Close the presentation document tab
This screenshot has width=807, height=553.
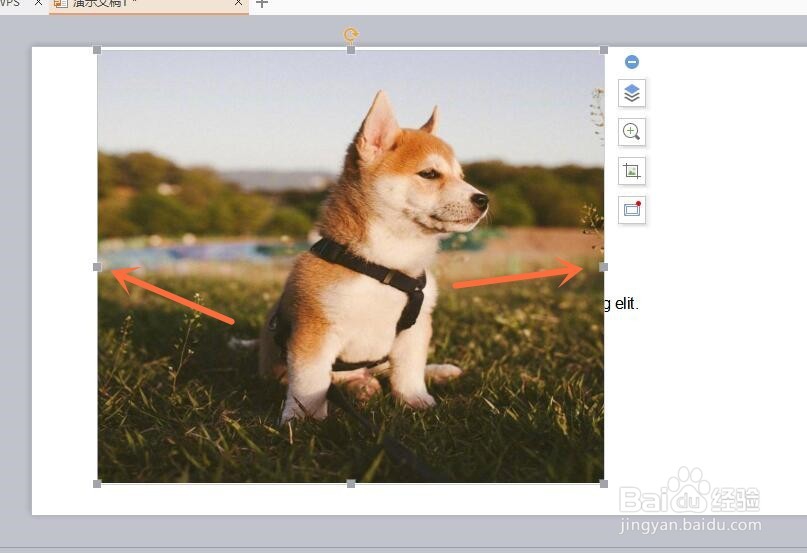tap(238, 3)
